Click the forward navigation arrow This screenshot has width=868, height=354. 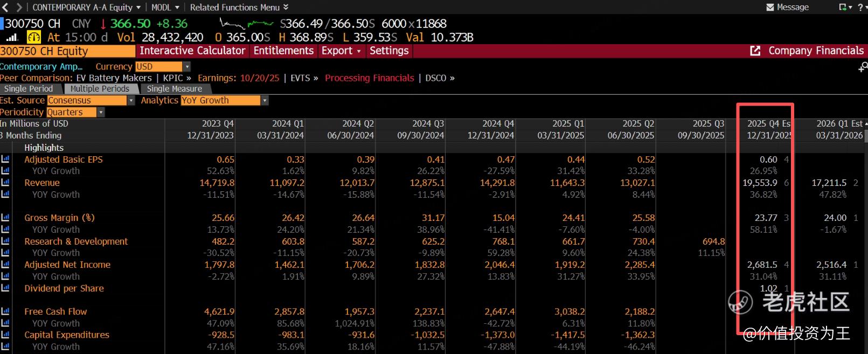tap(19, 7)
